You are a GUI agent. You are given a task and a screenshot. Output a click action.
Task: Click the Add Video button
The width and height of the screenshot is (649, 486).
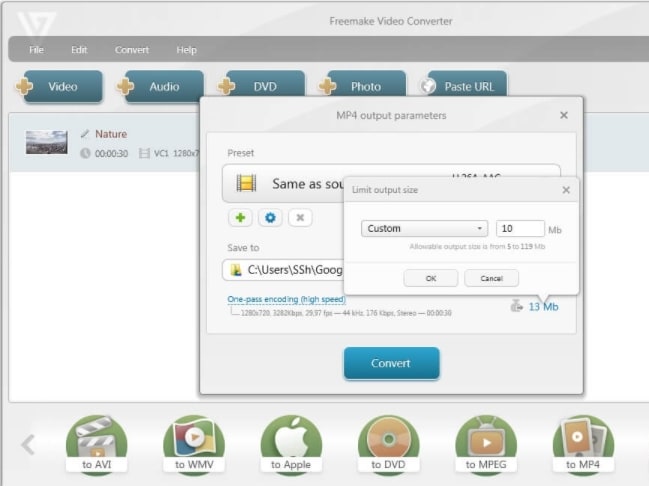tap(59, 86)
